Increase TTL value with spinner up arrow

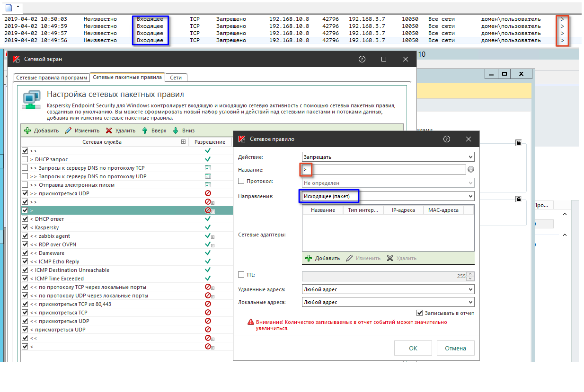coord(469,274)
